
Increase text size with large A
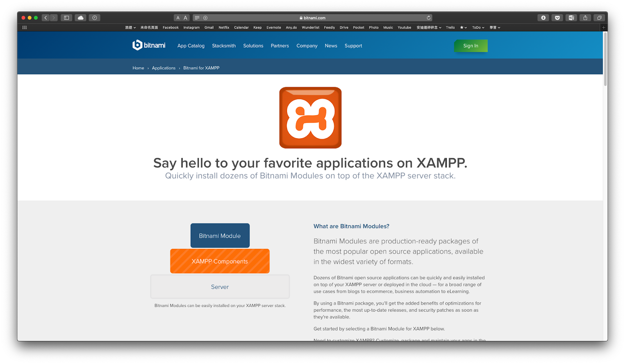(x=186, y=18)
